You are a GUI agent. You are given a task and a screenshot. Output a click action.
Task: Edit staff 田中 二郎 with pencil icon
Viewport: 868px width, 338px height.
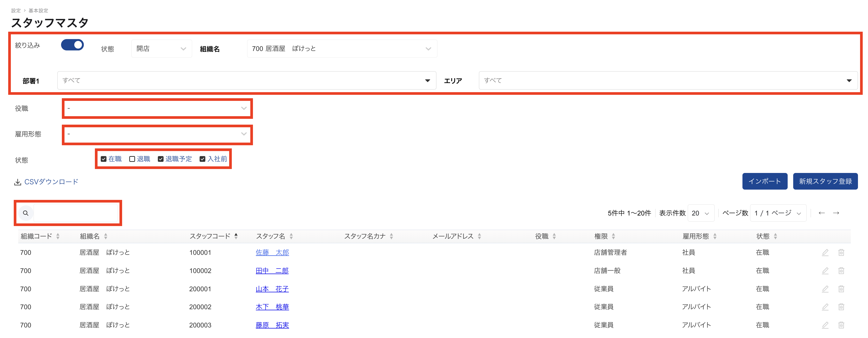pyautogui.click(x=825, y=271)
